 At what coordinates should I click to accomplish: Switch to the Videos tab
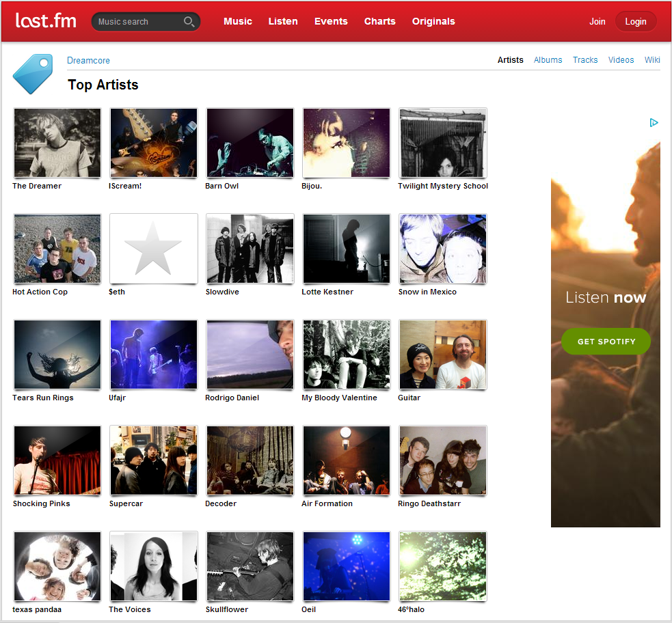(621, 60)
